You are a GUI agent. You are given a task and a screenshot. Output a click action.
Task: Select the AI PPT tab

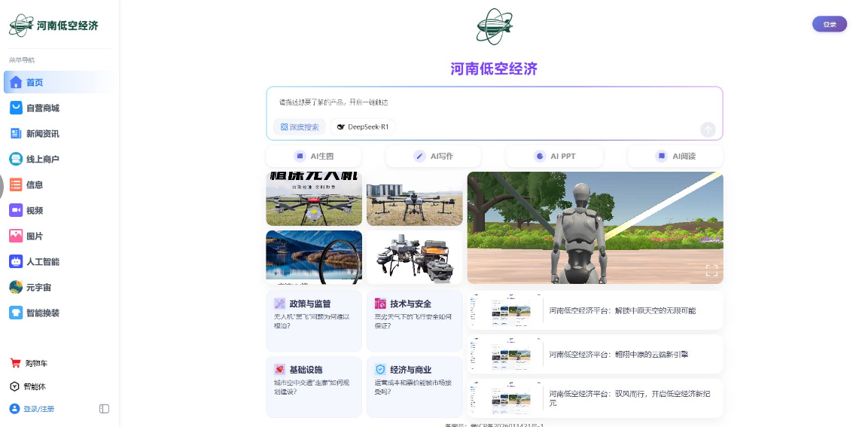pyautogui.click(x=554, y=157)
